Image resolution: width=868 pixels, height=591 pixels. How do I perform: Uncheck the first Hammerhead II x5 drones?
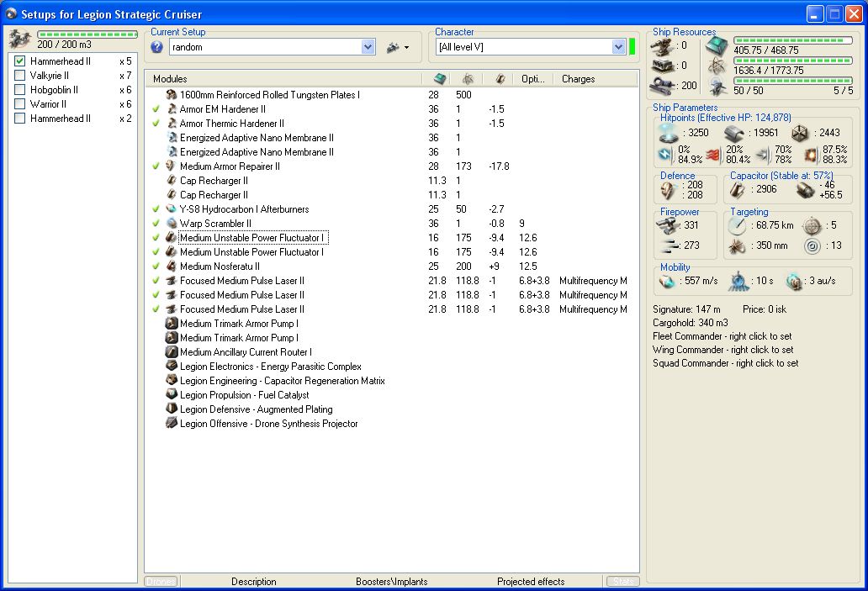(x=20, y=61)
